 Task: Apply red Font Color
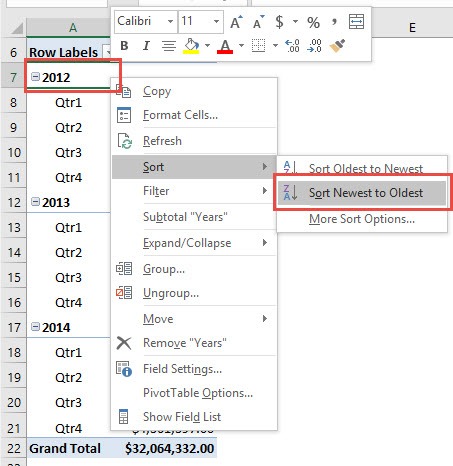[225, 46]
